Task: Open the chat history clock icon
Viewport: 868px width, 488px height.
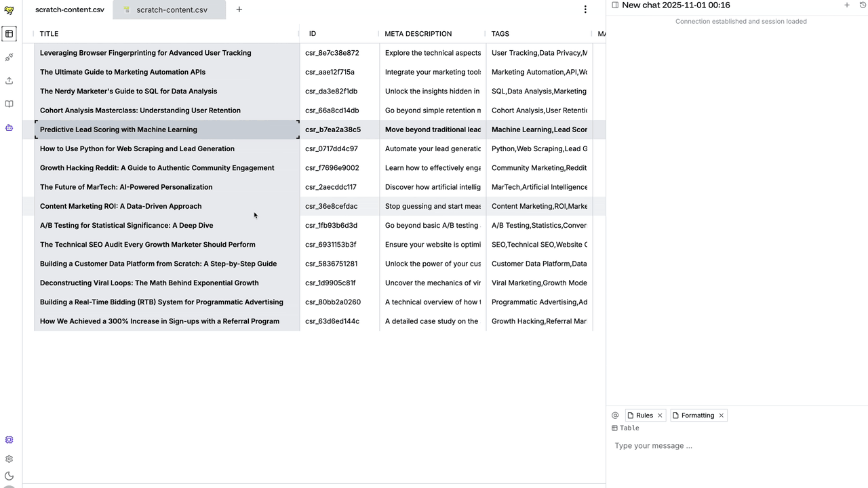Action: pyautogui.click(x=862, y=5)
